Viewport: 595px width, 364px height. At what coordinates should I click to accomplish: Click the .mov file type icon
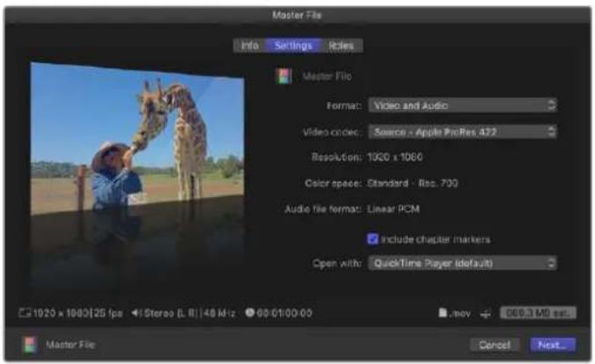(443, 313)
